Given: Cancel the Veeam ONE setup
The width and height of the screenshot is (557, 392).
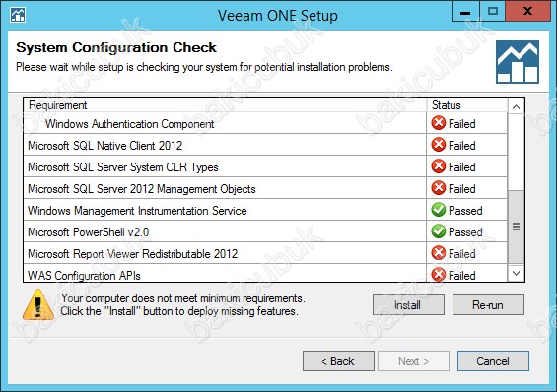Looking at the screenshot, I should [x=493, y=361].
